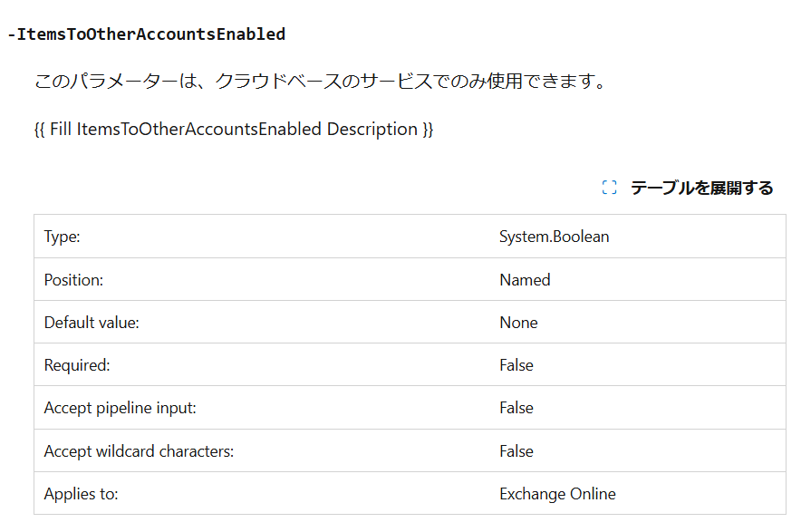801x532 pixels.
Task: Click the テーブルを展開する button
Action: (x=688, y=188)
